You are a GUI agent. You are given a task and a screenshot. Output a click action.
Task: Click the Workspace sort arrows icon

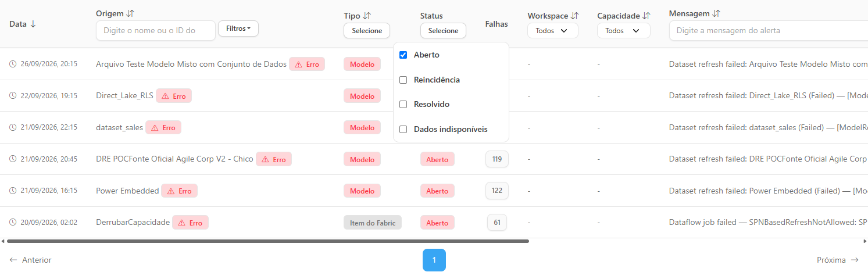(x=574, y=16)
